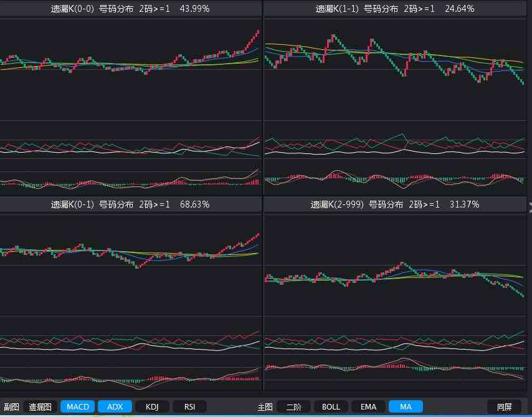The height and width of the screenshot is (417, 532).
Task: Select the 遗漏K(0-1) chart title
Action: pos(72,204)
